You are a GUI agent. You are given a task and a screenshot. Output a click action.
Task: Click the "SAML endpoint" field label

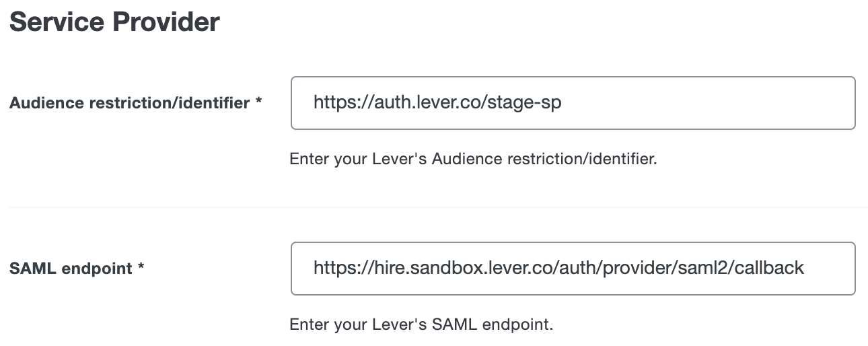[71, 269]
